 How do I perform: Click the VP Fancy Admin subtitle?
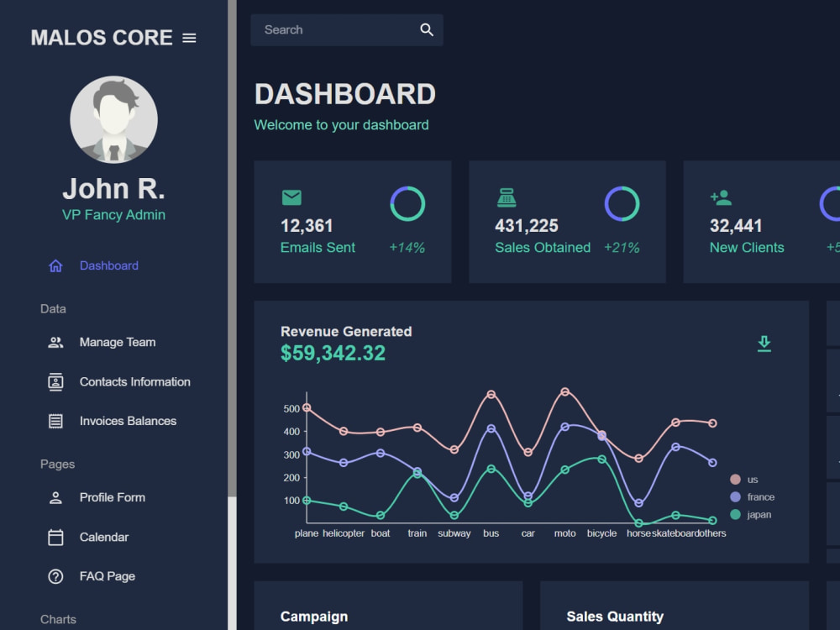113,215
